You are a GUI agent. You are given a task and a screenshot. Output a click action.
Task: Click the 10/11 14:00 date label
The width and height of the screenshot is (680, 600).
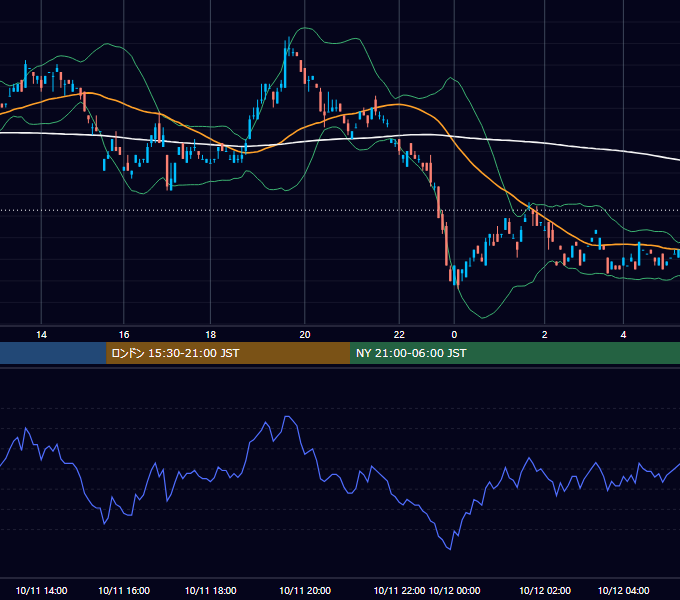click(x=41, y=590)
